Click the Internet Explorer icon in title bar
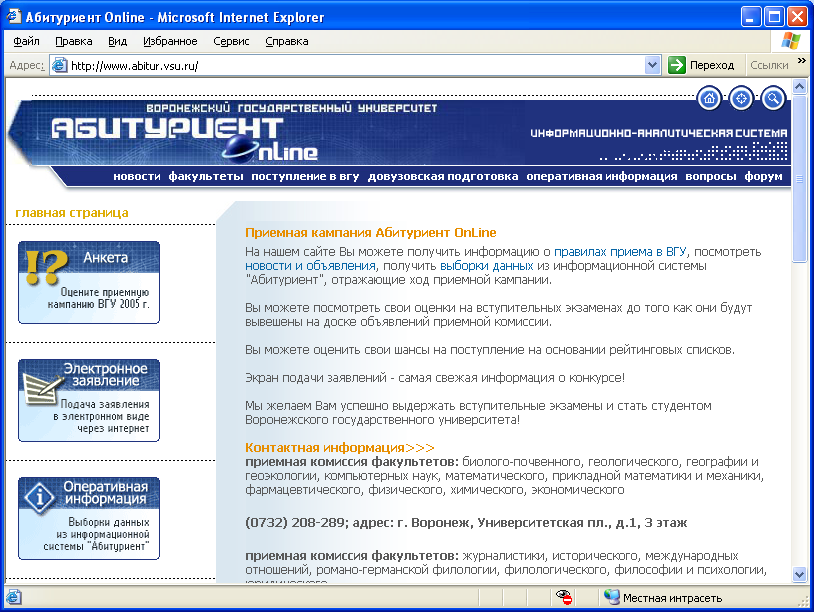814x612 pixels. click(x=13, y=17)
